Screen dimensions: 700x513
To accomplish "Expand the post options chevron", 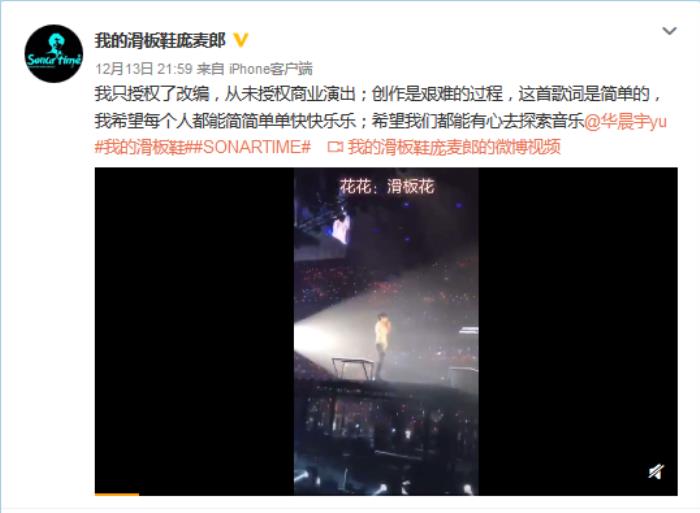I will (x=669, y=31).
